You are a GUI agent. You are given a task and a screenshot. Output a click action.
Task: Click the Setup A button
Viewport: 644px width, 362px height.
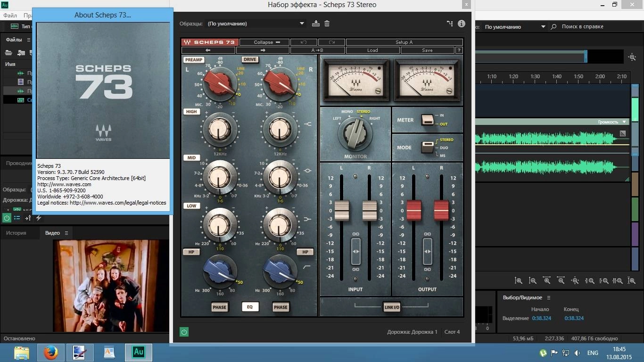[x=404, y=42]
